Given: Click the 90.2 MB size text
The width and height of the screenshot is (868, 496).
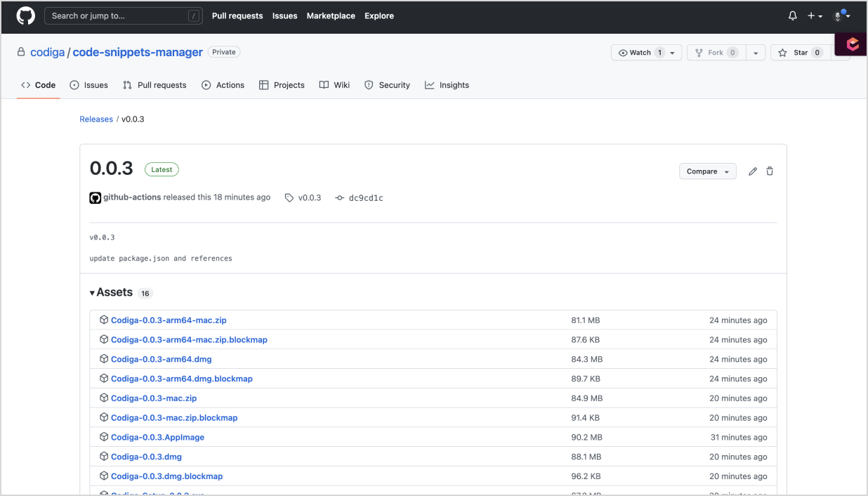Looking at the screenshot, I should [x=587, y=437].
